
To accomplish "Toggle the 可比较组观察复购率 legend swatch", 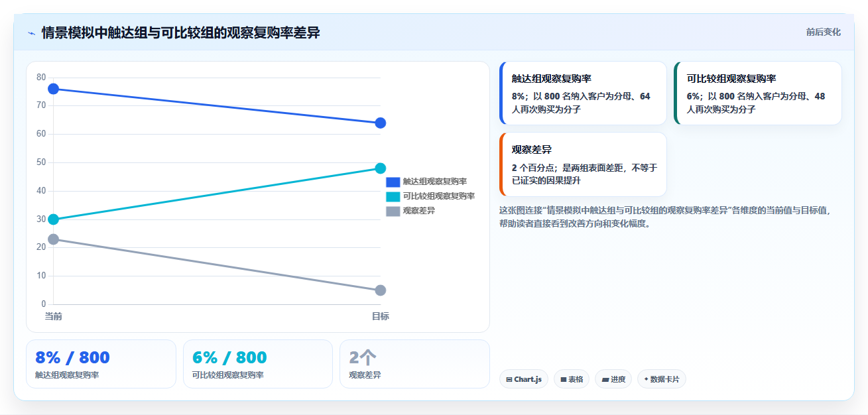I will pyautogui.click(x=393, y=196).
